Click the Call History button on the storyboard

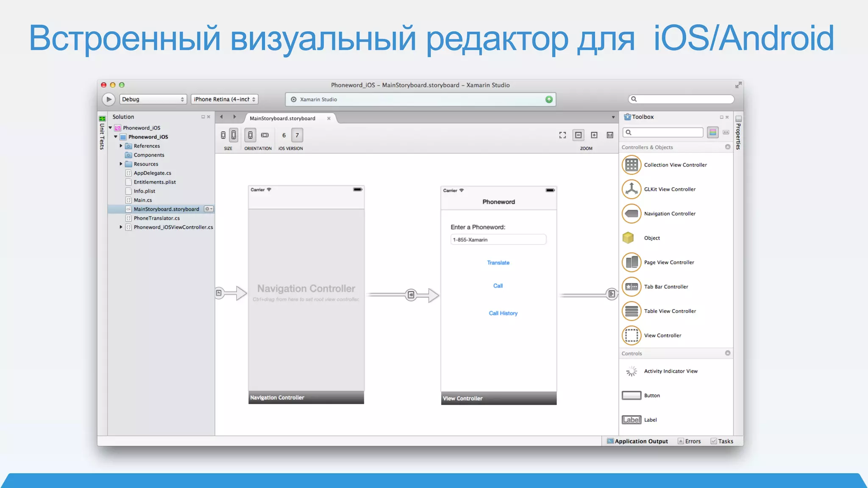point(503,313)
